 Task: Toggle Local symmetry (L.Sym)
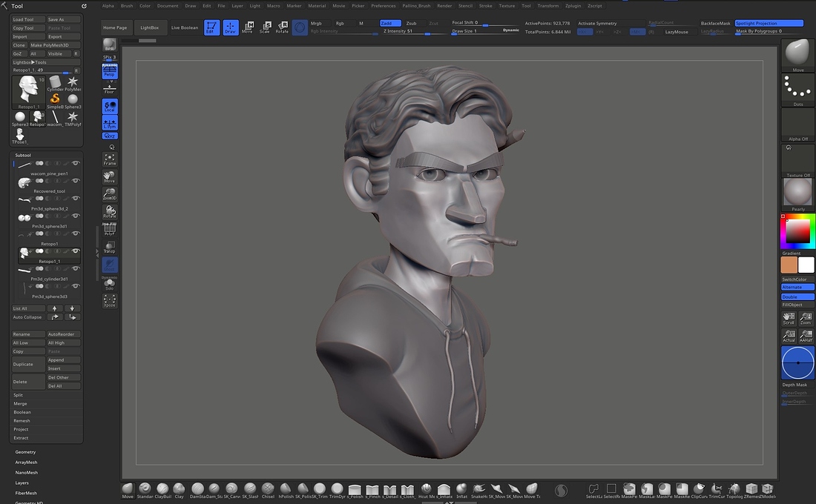click(109, 123)
